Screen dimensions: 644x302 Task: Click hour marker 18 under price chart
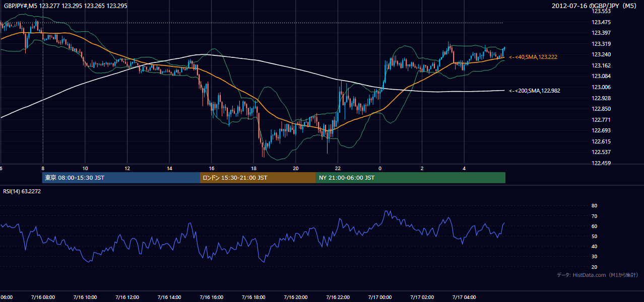pos(253,169)
